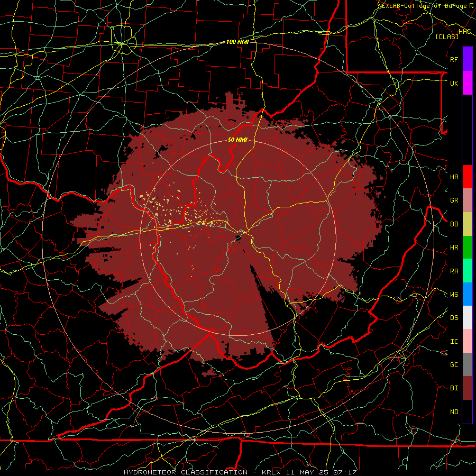Click the HYDROMETEOR CLASSIFICATION caption text
This screenshot has height=476, width=476.
186,472
